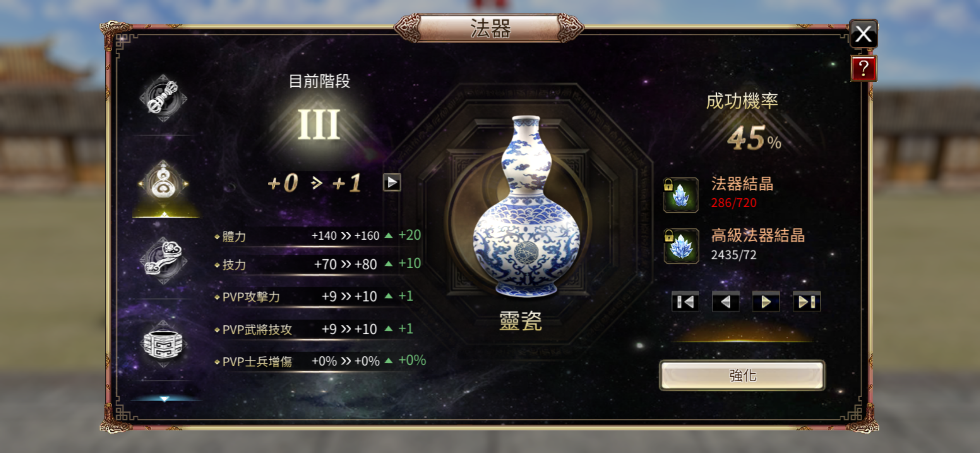The width and height of the screenshot is (980, 453).
Task: Expand the artifact list down arrow
Action: point(164,399)
